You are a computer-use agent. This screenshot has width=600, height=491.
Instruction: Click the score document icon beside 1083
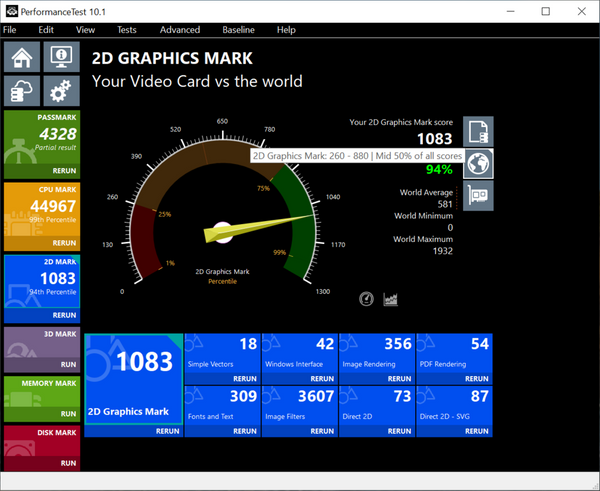coord(479,131)
